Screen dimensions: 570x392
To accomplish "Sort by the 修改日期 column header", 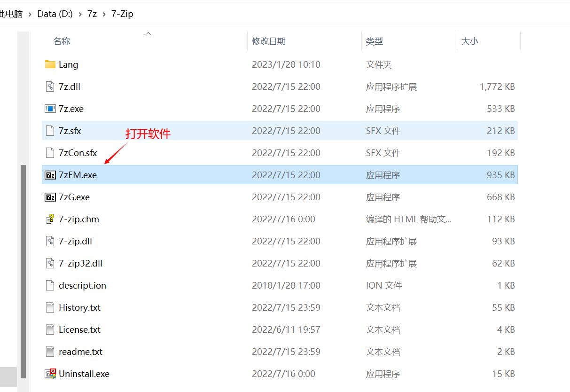I will (x=269, y=41).
